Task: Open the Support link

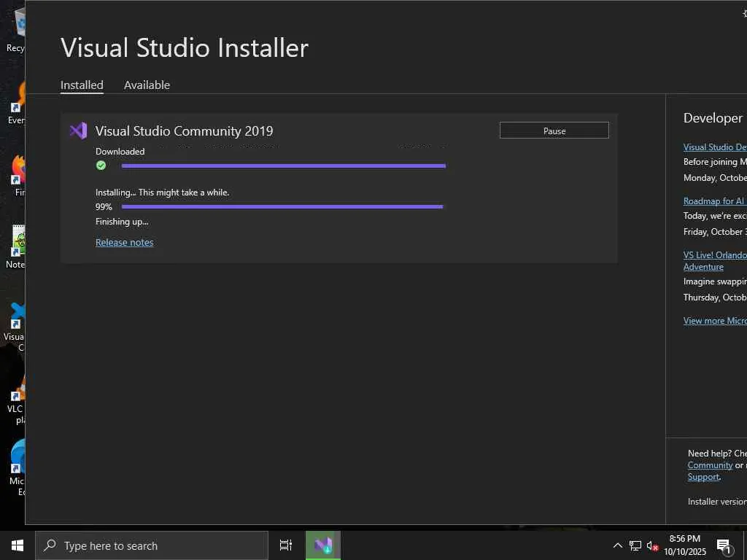Action: pyautogui.click(x=703, y=477)
